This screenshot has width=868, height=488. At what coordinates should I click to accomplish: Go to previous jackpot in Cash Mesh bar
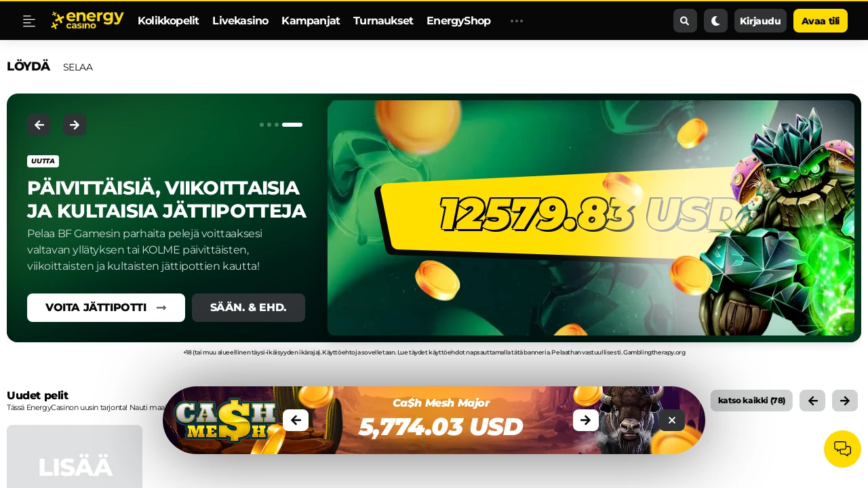click(x=296, y=420)
